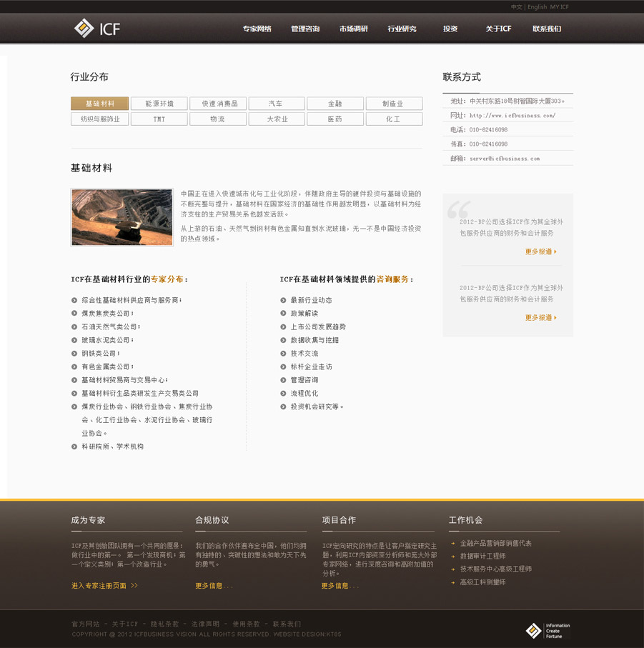The image size is (644, 648).
Task: Open the 专家网络 navigation menu
Action: (257, 29)
